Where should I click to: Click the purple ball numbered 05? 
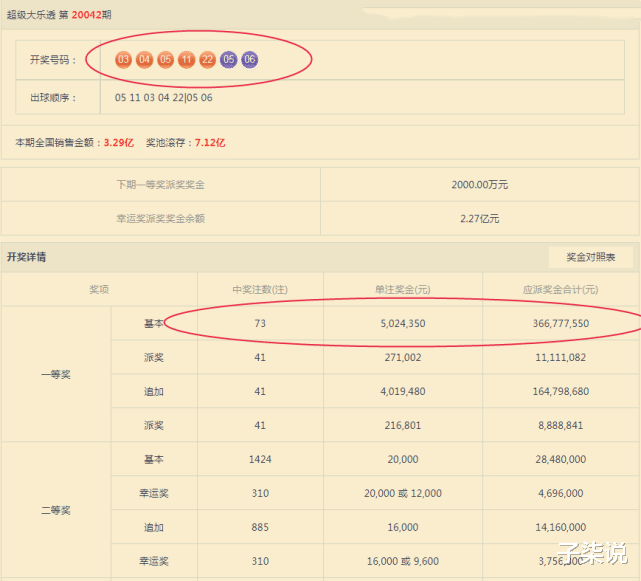(229, 60)
